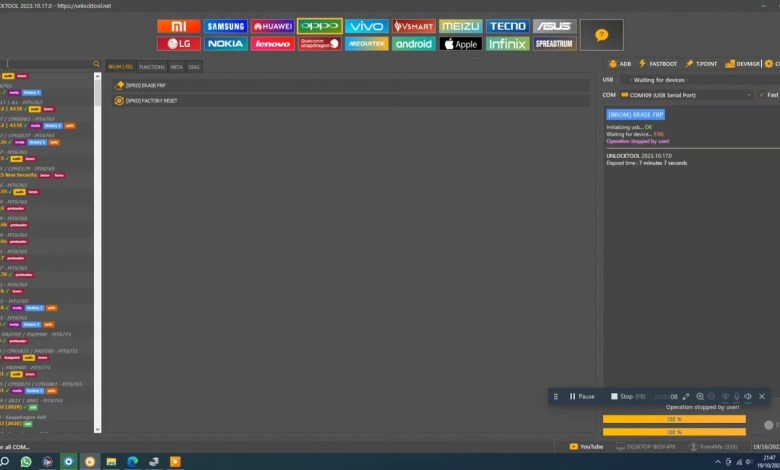This screenshot has width=780, height=470.
Task: Click the Qualcomm Snapdragon tile
Action: 320,44
